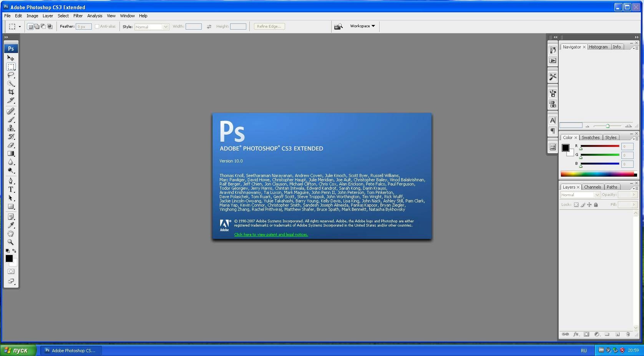Open the Navigator panel options menu
The width and height of the screenshot is (644, 356).
[x=636, y=48]
